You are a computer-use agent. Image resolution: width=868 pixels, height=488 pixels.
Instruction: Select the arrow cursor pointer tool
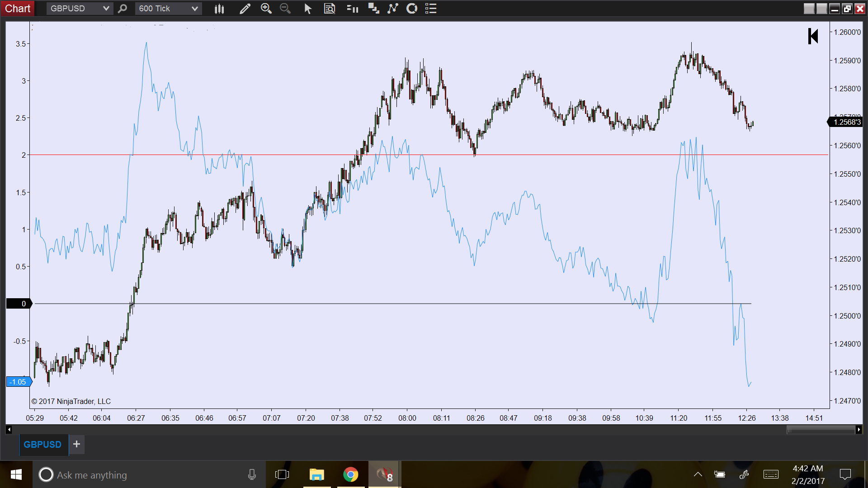point(308,9)
